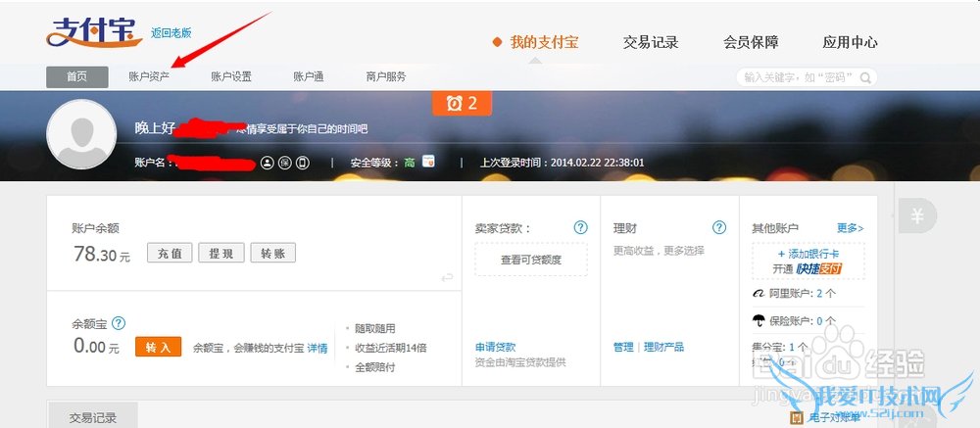This screenshot has width=980, height=428.
Task: Select 账户资产 in the sub-navigation
Action: 149,76
